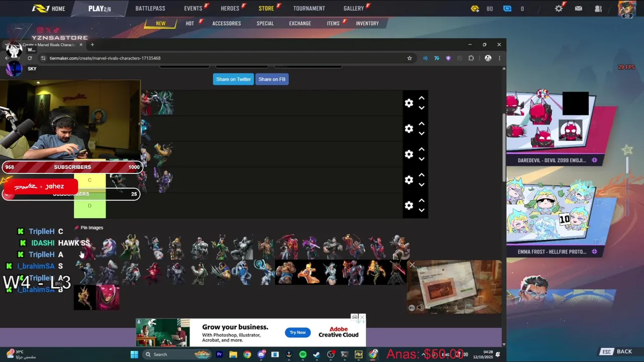Viewport: 644px width, 362px height.
Task: Close the Adobe Creative Cloud ad
Action: coord(362,317)
